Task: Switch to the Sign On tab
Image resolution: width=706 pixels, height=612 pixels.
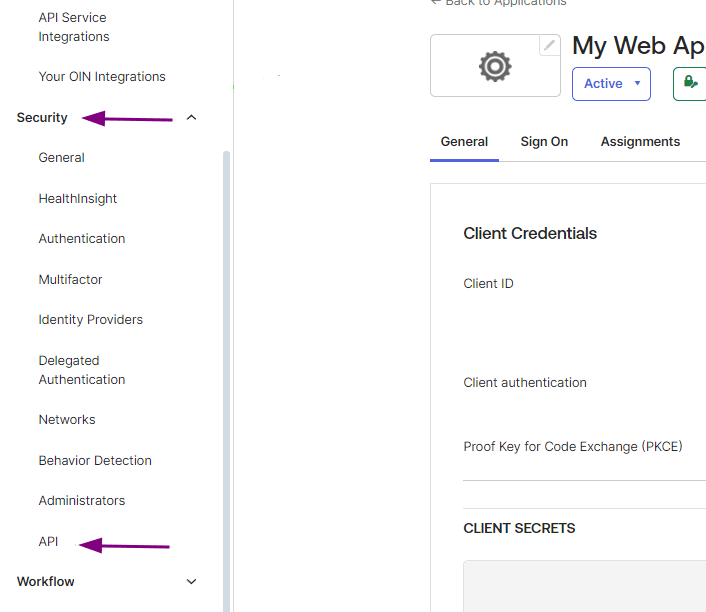Action: tap(544, 142)
